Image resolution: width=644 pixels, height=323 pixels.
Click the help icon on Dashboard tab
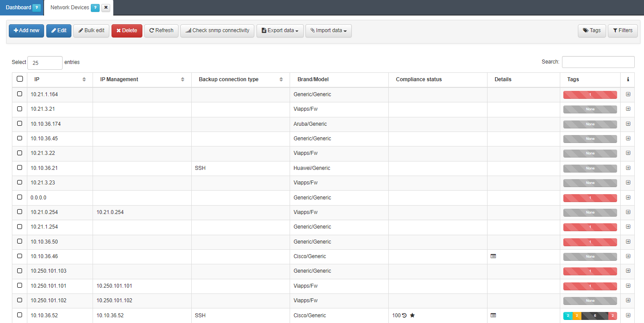37,8
